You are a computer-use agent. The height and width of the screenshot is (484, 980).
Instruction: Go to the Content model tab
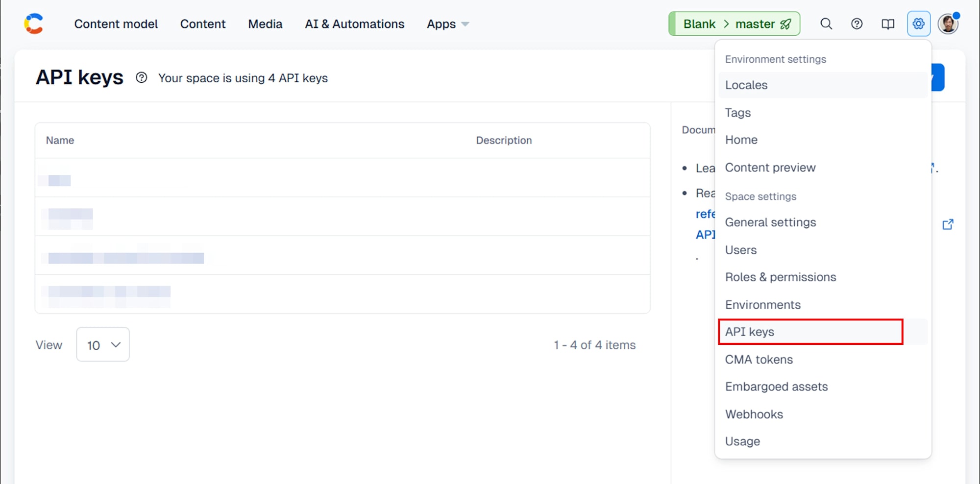click(116, 24)
